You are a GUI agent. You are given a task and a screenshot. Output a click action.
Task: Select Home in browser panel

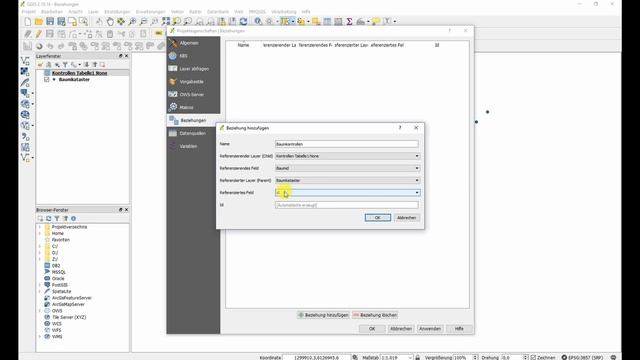(x=58, y=233)
